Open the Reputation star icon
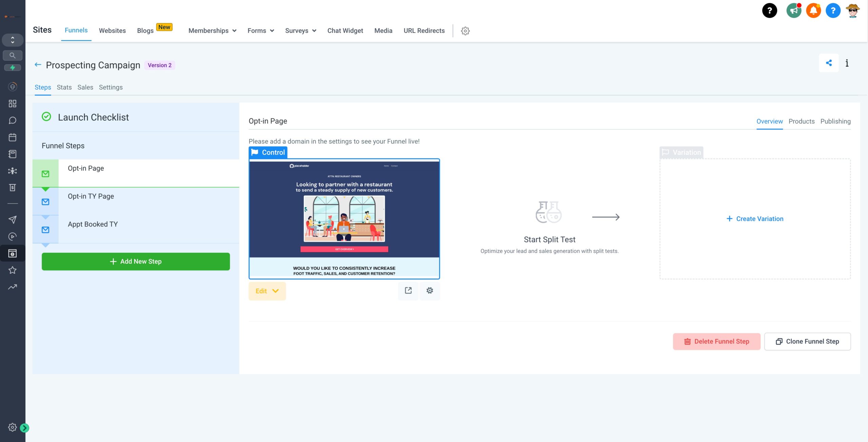 coord(13,270)
